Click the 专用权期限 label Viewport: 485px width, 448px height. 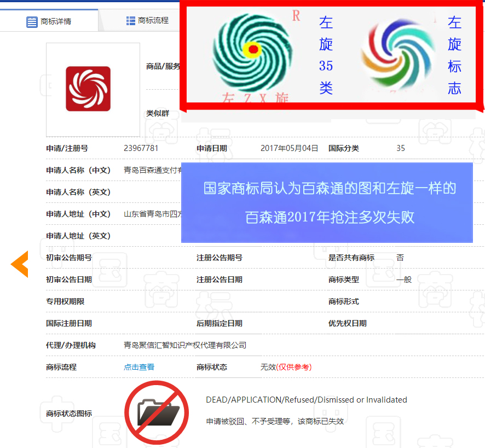(65, 301)
